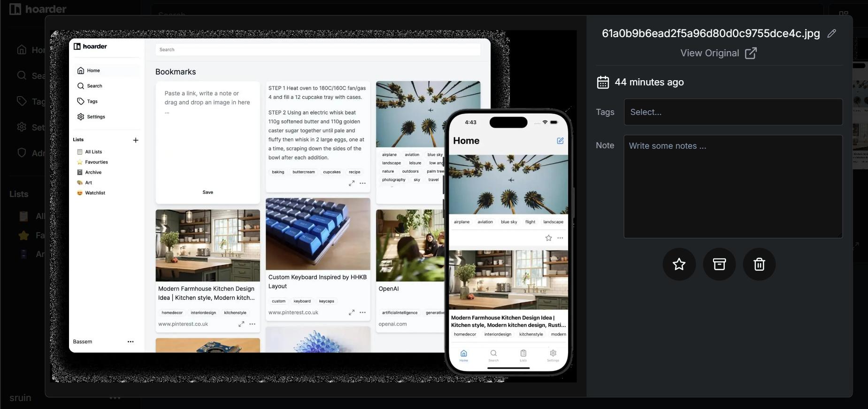Image resolution: width=868 pixels, height=409 pixels.
Task: Click the calendar icon beside '44 minutes ago'
Action: point(603,82)
